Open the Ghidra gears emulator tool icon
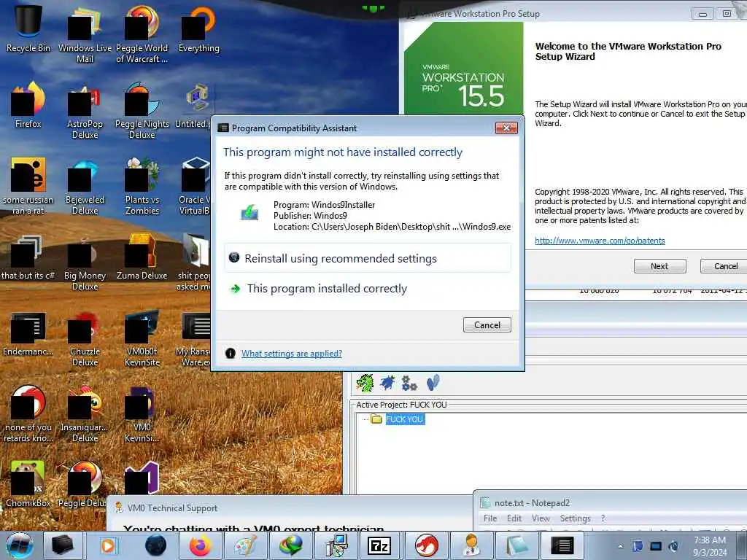Screen dimensions: 747x560 [x=409, y=383]
